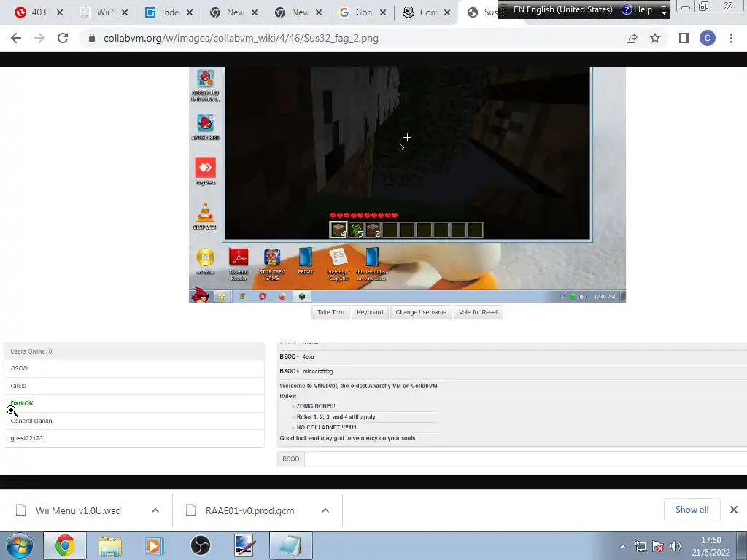Click the notepad taskbar icon
Image resolution: width=747 pixels, height=560 pixels.
(291, 545)
